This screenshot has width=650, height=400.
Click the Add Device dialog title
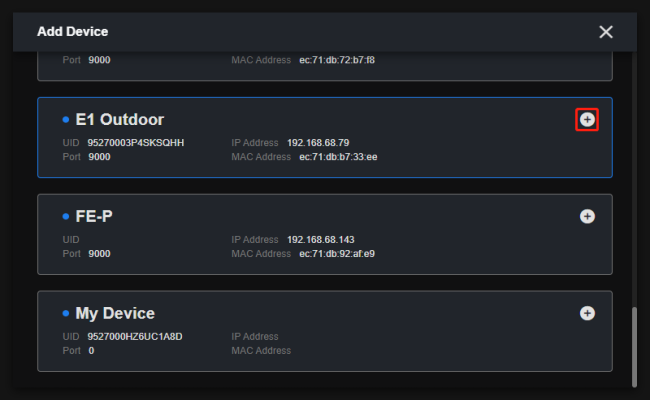73,32
